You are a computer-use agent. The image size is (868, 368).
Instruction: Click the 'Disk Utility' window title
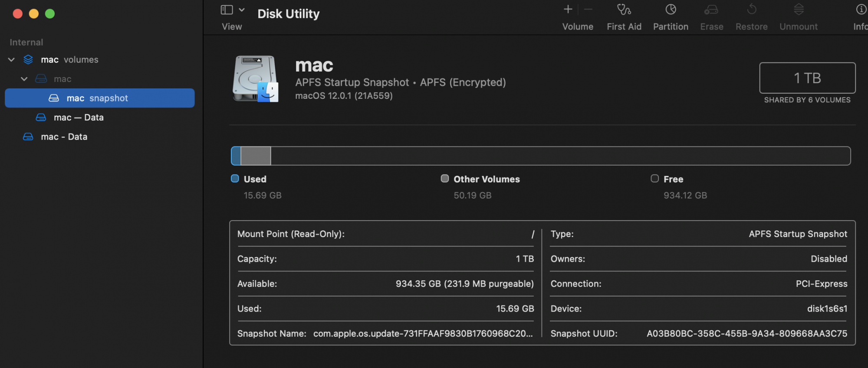tap(289, 14)
